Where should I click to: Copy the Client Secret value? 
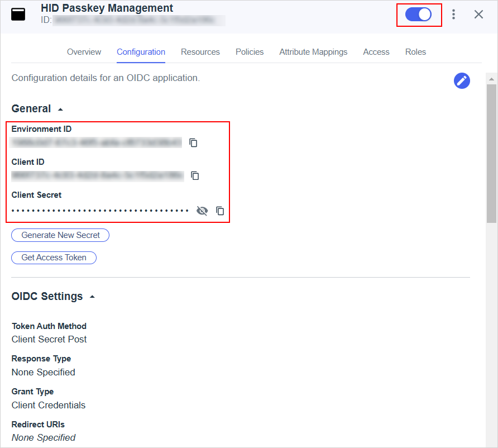(x=220, y=211)
